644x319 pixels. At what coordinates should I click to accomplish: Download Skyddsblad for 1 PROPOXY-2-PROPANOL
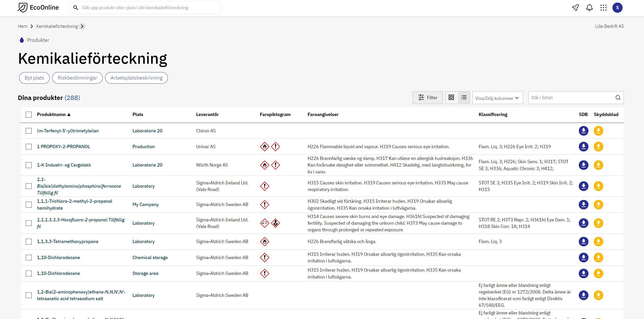(598, 147)
